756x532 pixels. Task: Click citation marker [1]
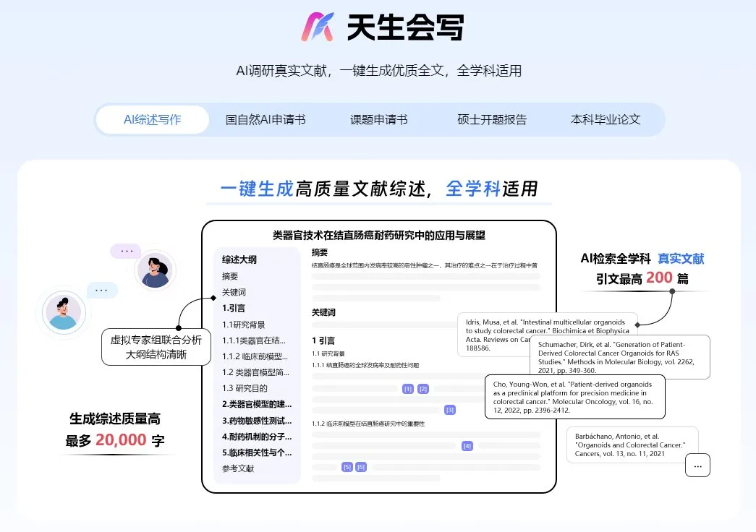(x=408, y=389)
